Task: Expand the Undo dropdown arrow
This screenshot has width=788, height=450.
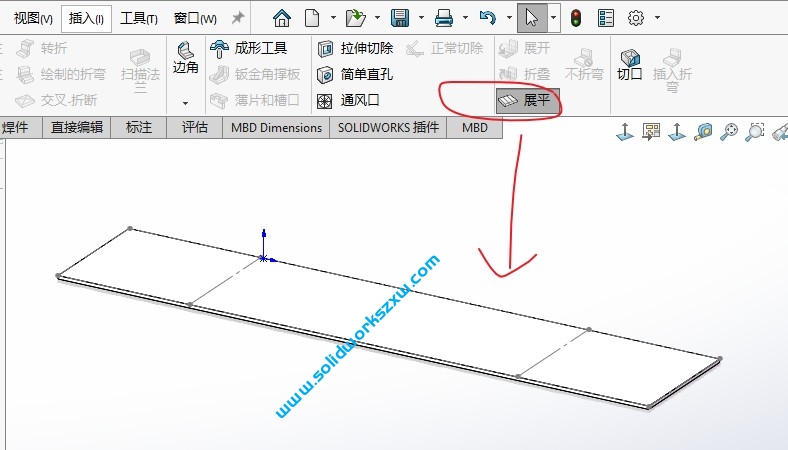Action: (x=509, y=18)
